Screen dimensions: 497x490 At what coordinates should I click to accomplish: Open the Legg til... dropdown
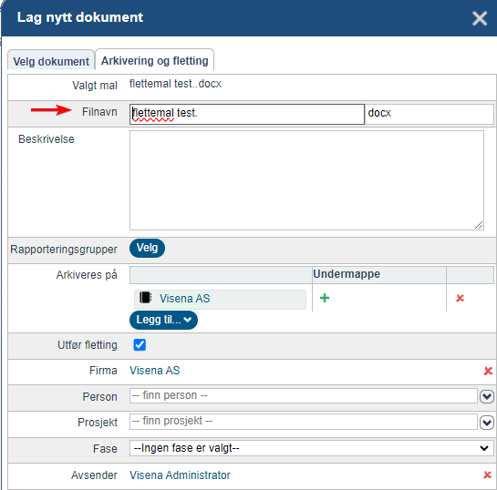pyautogui.click(x=163, y=320)
